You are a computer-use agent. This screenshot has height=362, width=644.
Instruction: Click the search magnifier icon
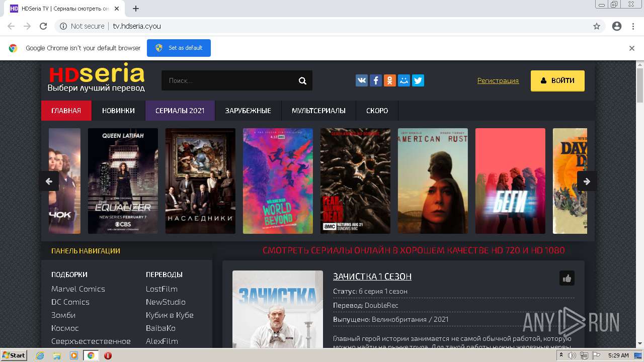pos(302,80)
